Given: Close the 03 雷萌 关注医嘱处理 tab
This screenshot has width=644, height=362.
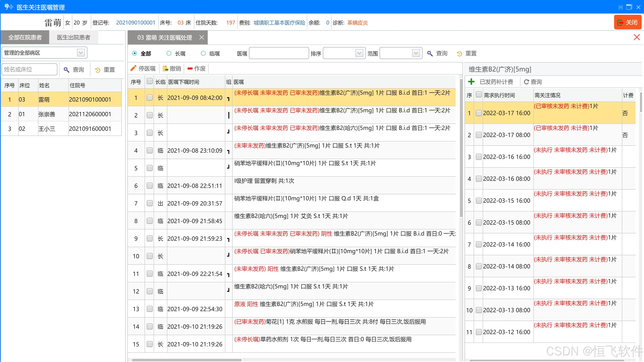Looking at the screenshot, I should pyautogui.click(x=201, y=38).
